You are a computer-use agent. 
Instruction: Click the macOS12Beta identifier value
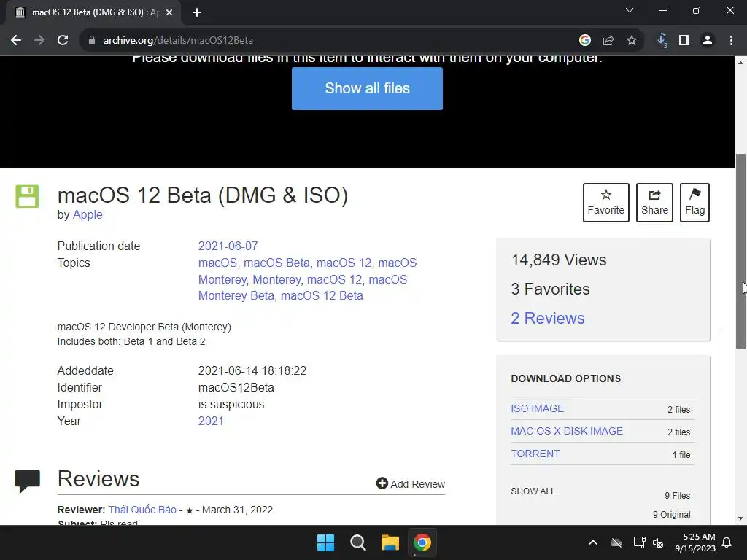(x=236, y=388)
